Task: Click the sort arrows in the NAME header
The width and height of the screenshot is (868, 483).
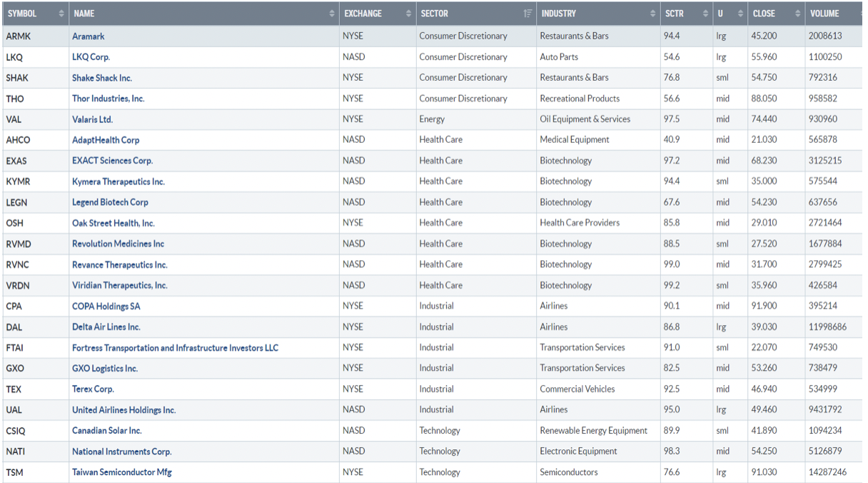Action: tap(331, 14)
